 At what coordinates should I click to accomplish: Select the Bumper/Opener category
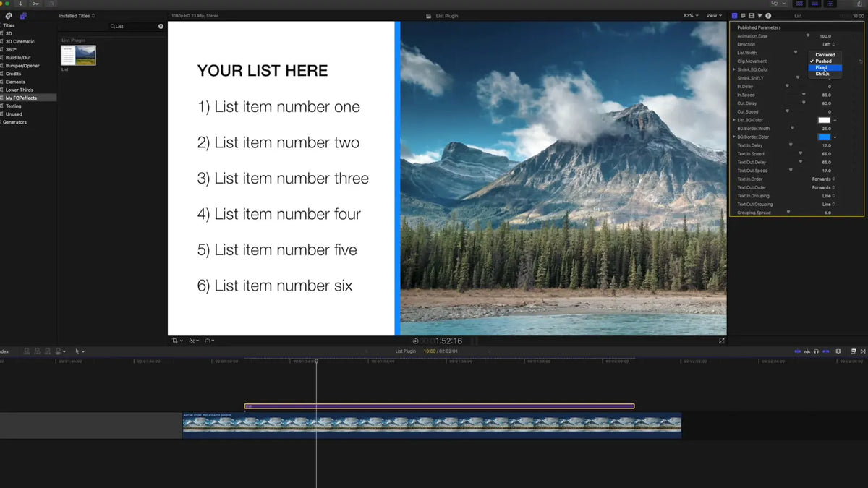pyautogui.click(x=22, y=66)
